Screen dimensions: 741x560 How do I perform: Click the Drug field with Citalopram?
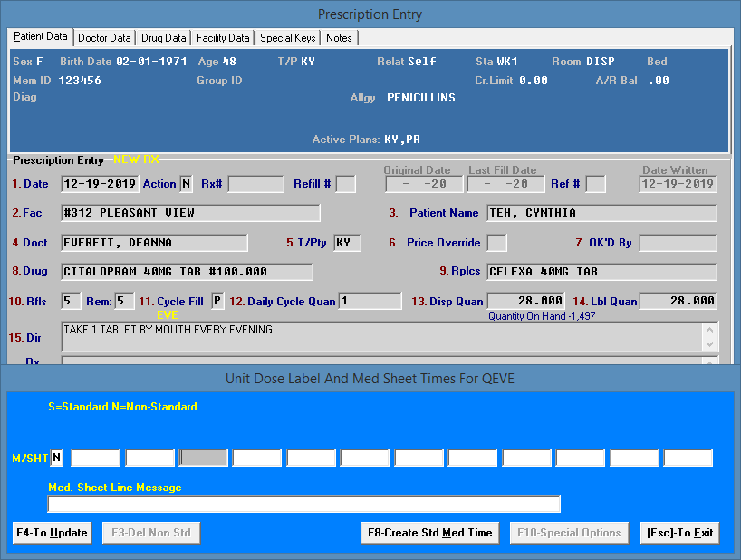pos(187,272)
